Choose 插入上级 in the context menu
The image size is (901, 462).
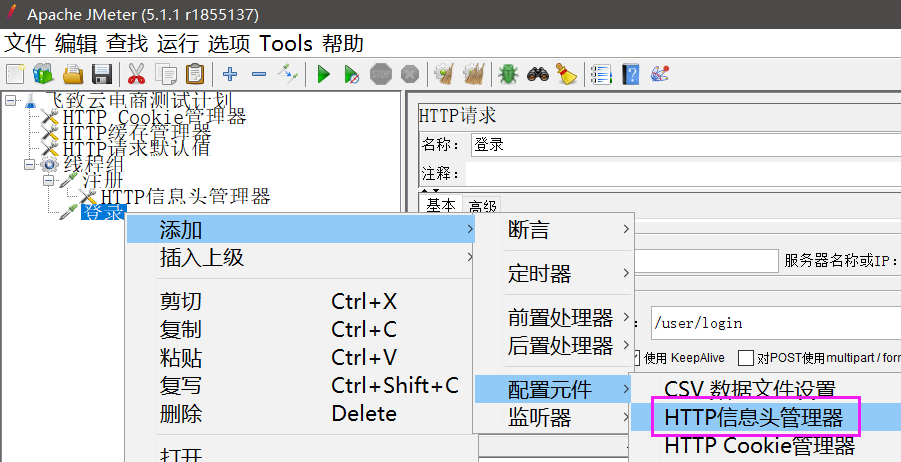click(x=301, y=257)
